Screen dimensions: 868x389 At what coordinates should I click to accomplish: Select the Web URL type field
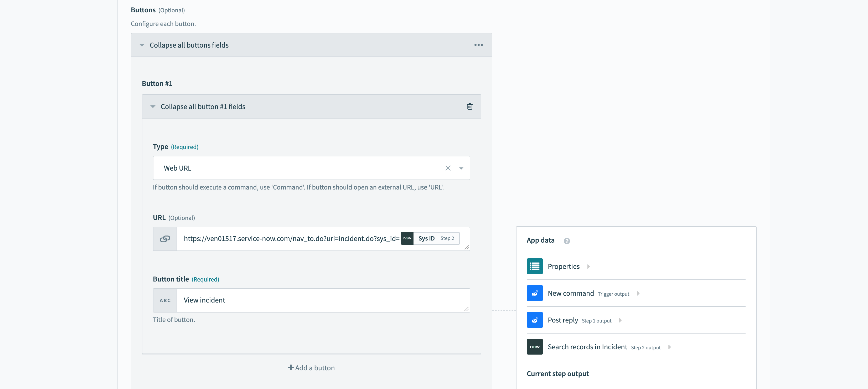coord(311,168)
